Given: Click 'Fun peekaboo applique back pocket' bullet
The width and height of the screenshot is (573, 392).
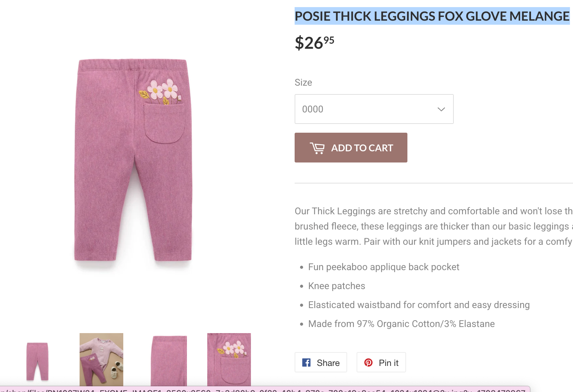Looking at the screenshot, I should (x=384, y=267).
